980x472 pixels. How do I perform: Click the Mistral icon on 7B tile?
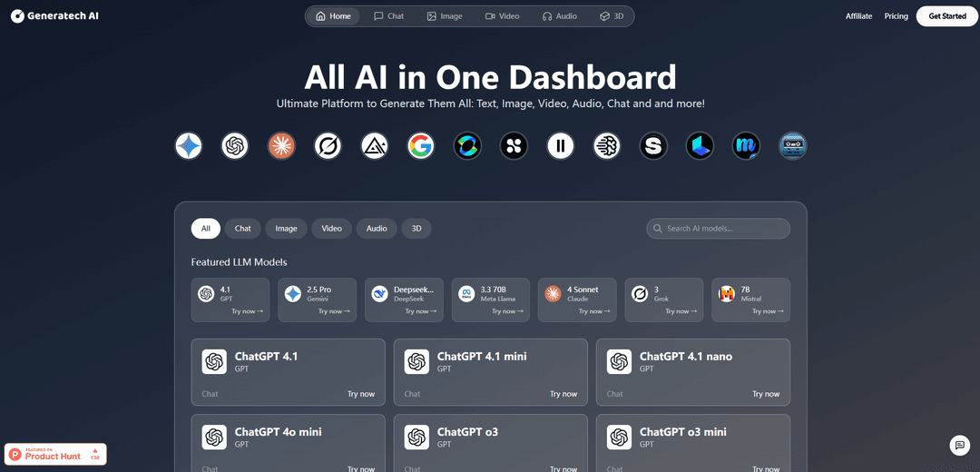(x=726, y=294)
